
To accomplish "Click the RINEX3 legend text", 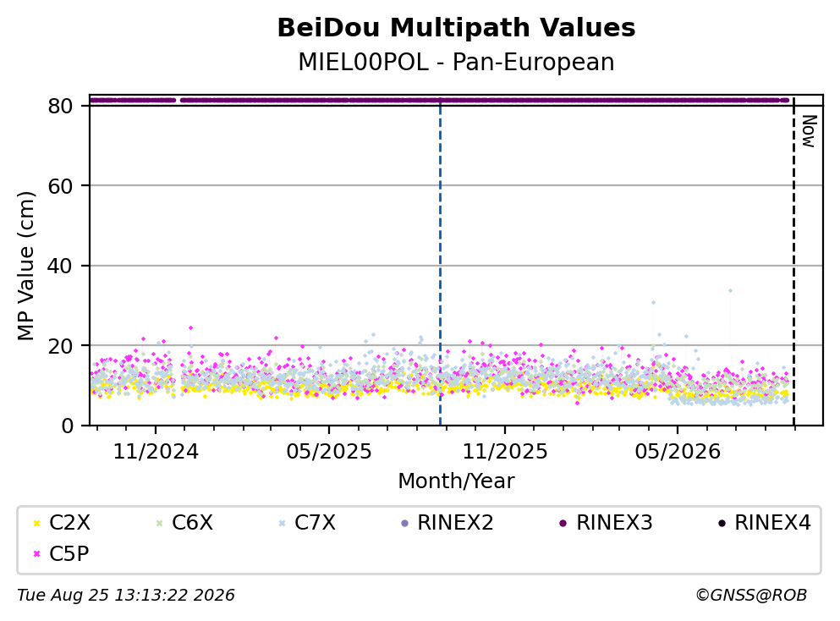I will tap(614, 523).
